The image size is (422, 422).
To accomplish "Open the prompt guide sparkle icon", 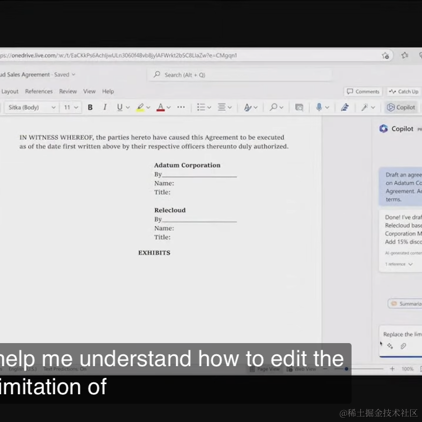I will coord(390,346).
